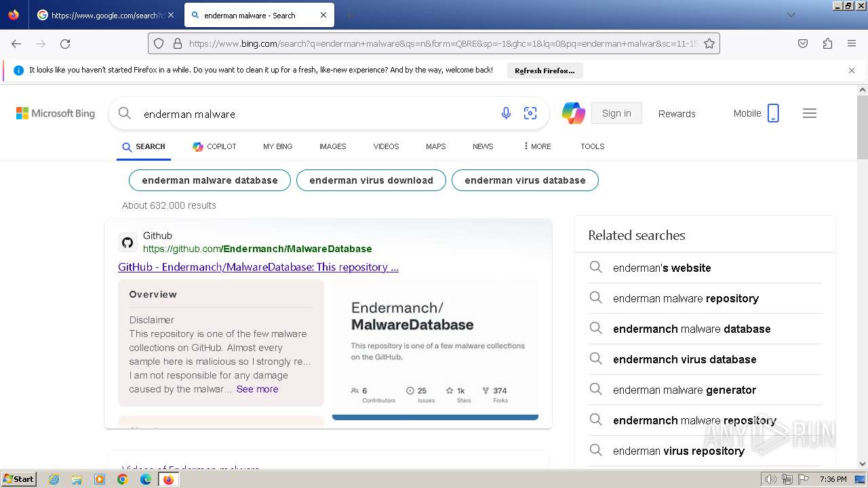This screenshot has width=868, height=488.
Task: Choose 'enderman virus download' suggestion chip
Action: click(371, 180)
